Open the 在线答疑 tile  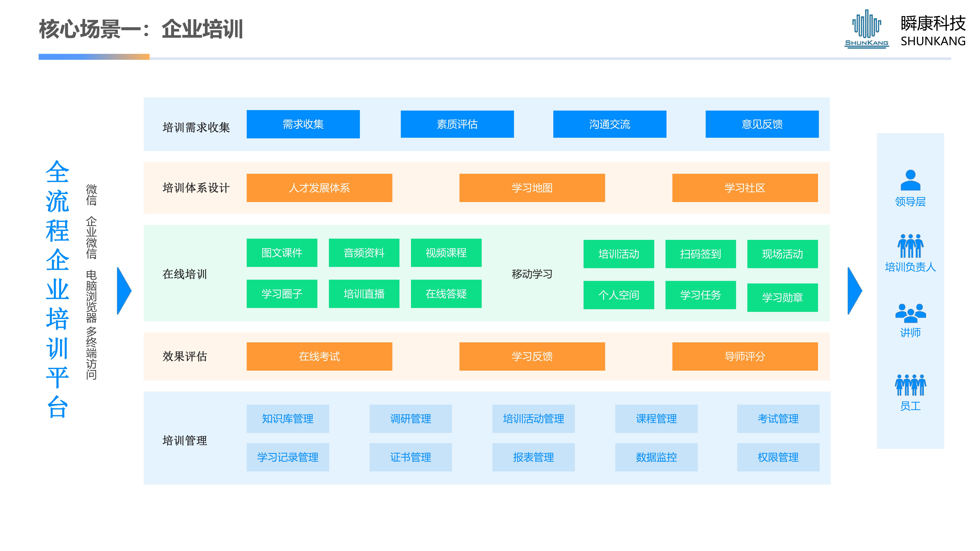(x=446, y=294)
